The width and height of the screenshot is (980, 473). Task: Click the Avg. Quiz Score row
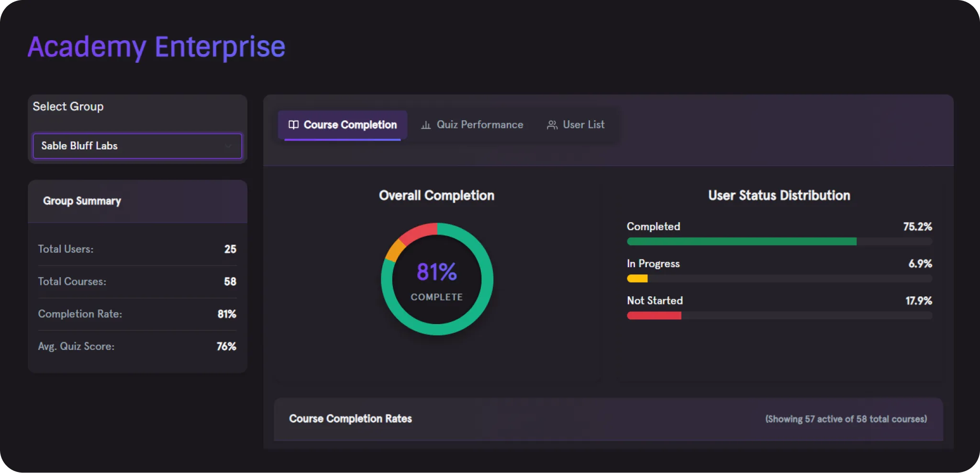coord(137,347)
